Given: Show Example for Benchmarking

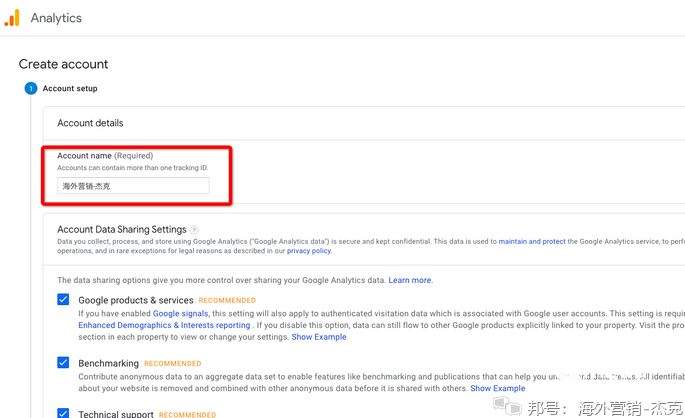Looking at the screenshot, I should click(x=497, y=388).
